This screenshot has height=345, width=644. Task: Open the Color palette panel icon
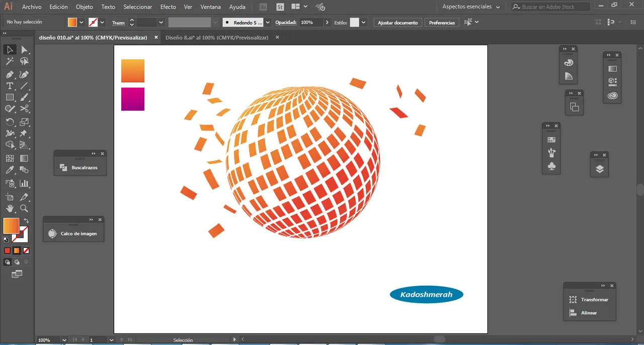[569, 63]
